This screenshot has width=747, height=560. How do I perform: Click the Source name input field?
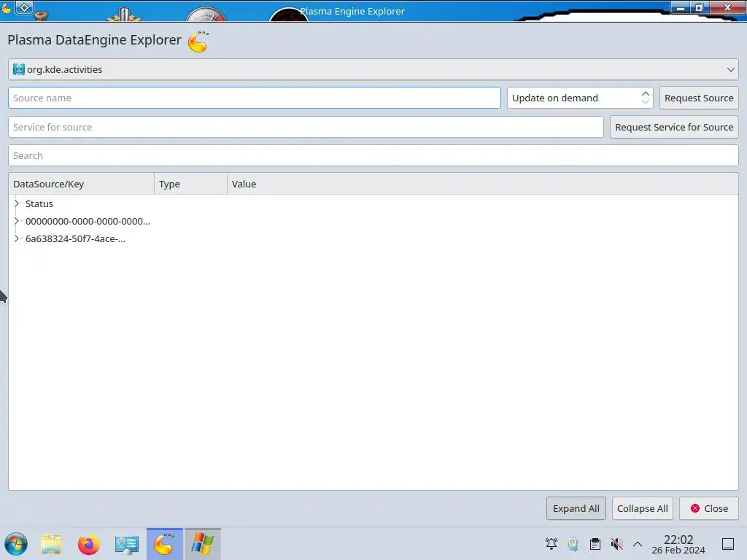[255, 98]
